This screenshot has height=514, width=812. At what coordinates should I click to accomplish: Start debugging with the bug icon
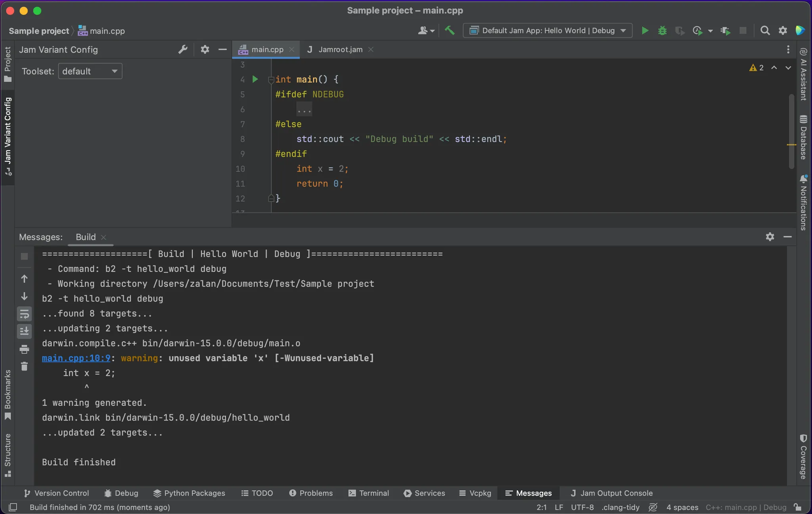pos(662,31)
